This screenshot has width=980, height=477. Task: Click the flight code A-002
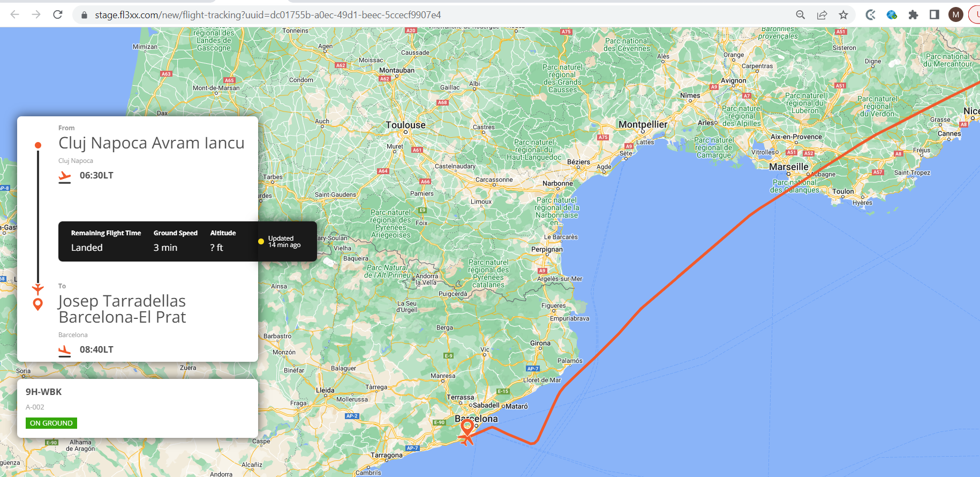[35, 407]
